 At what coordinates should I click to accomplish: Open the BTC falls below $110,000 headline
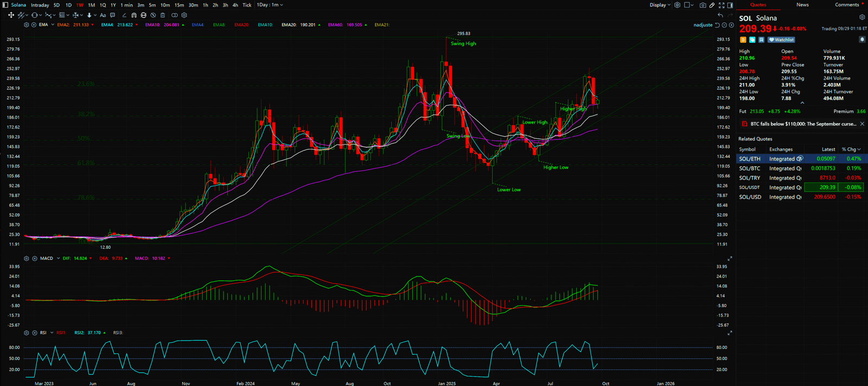803,124
